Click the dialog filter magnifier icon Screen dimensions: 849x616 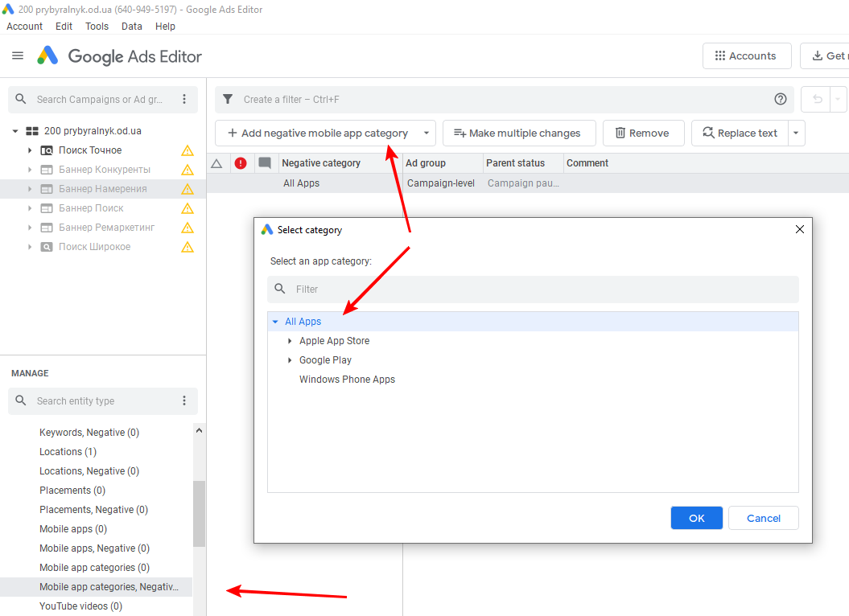pos(280,289)
